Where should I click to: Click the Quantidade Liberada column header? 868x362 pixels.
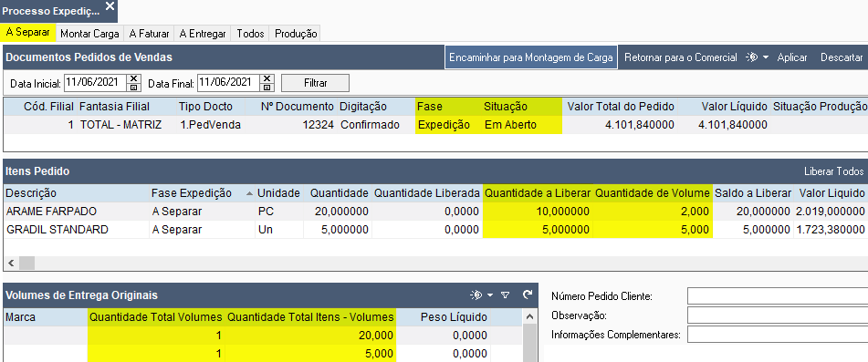[426, 193]
